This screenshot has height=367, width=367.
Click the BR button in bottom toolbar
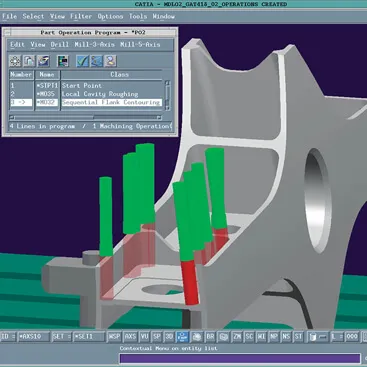(210, 337)
